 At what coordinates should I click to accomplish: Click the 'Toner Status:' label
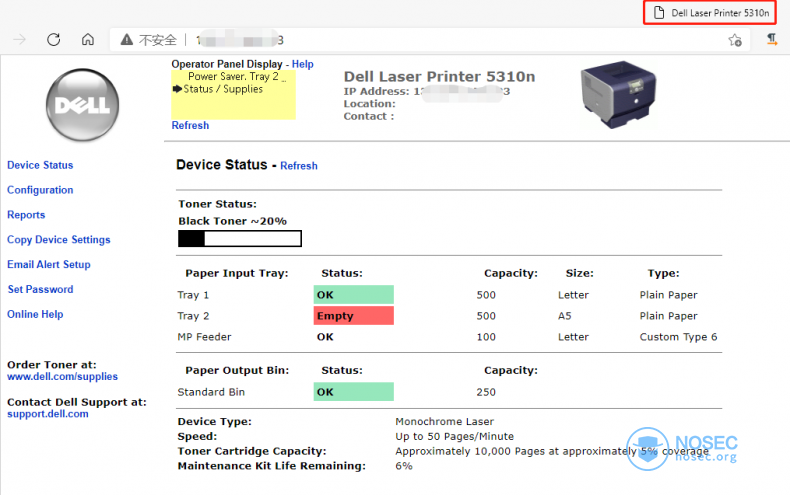click(x=218, y=204)
